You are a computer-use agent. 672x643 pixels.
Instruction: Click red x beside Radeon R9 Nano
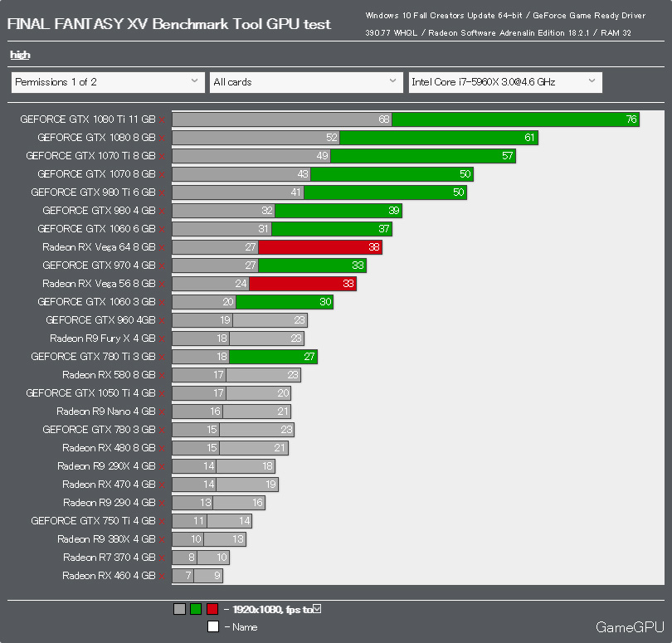point(162,412)
